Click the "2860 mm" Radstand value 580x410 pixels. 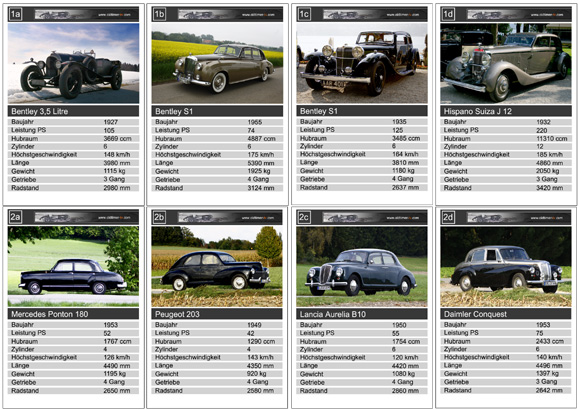click(405, 390)
